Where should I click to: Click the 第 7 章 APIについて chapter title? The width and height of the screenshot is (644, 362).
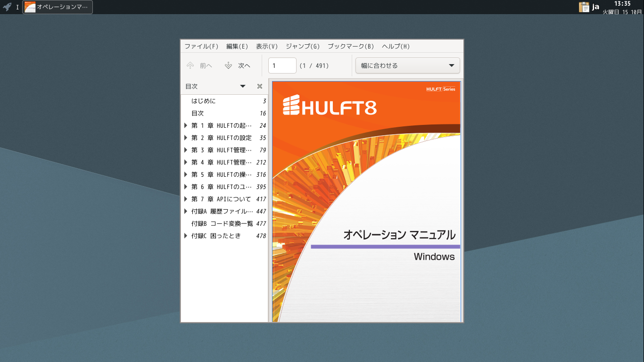pos(221,199)
